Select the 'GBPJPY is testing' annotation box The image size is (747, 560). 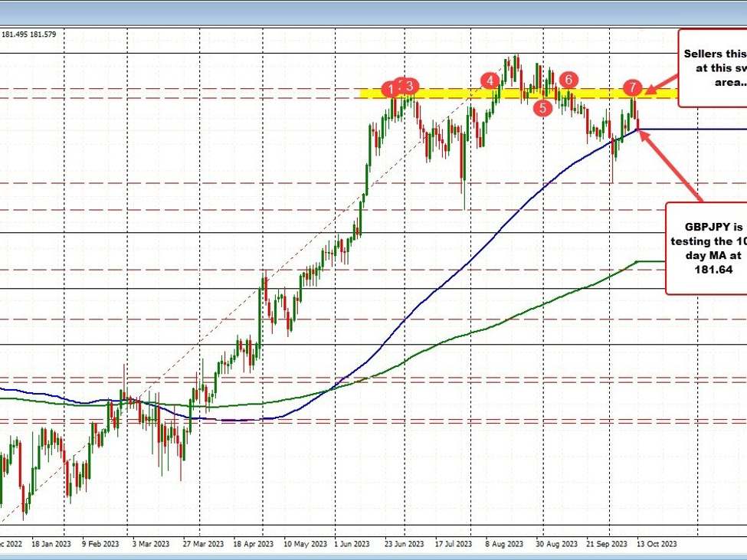coord(706,248)
